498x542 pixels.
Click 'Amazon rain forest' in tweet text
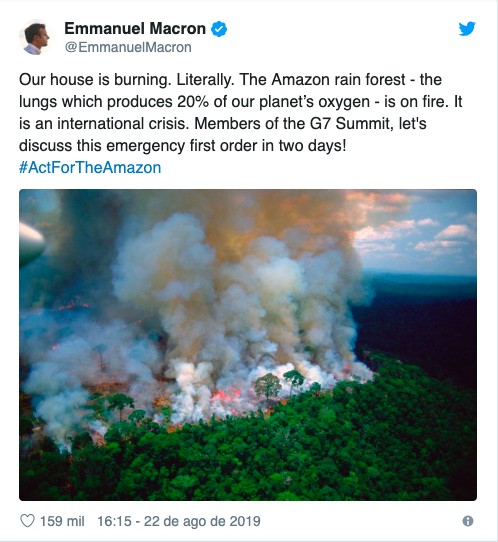(x=338, y=80)
